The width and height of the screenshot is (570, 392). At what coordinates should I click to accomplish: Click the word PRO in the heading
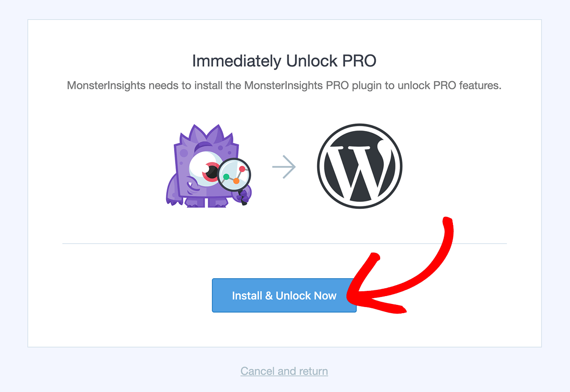(359, 61)
